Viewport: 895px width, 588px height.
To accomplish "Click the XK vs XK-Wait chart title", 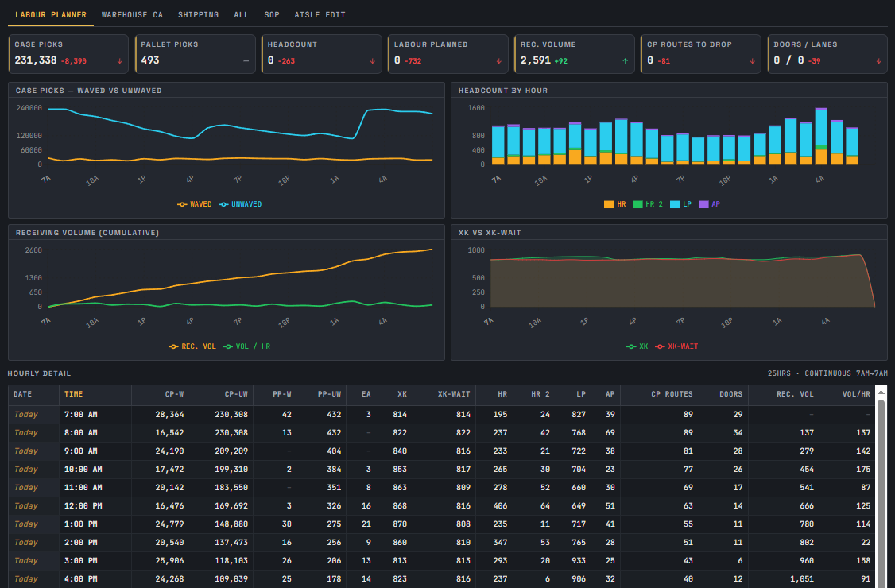I will pyautogui.click(x=490, y=233).
